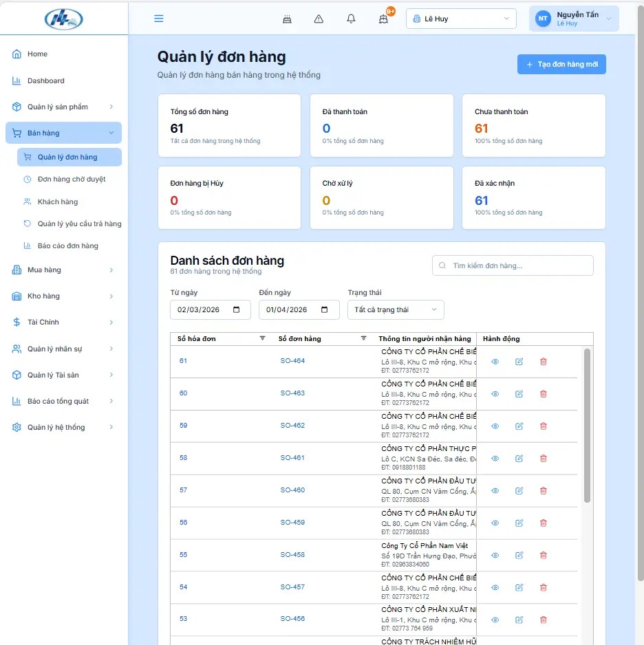Delete order SO-464 with trash icon

click(x=543, y=362)
